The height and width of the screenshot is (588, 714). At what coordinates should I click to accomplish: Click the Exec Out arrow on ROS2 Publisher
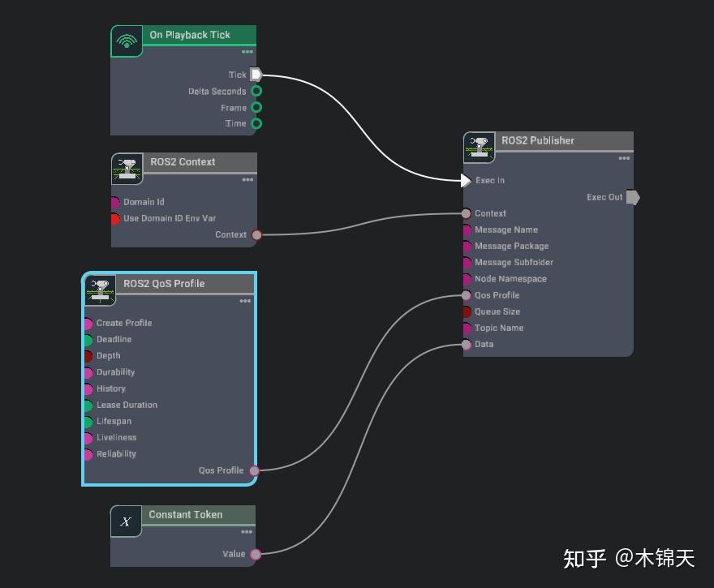[633, 197]
